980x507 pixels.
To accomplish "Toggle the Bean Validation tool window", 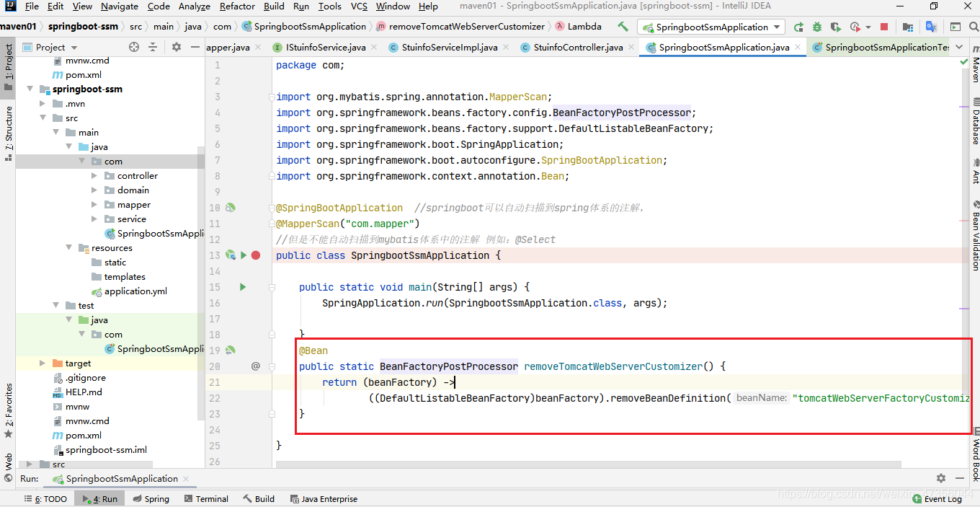I will click(x=975, y=235).
